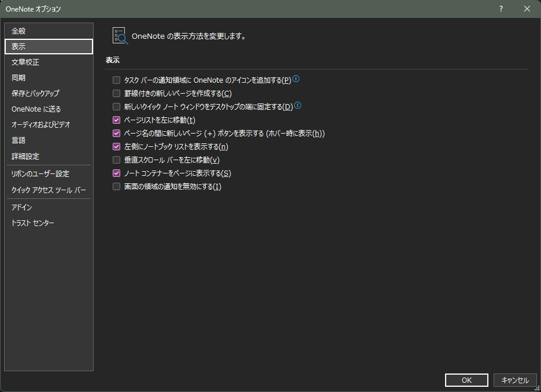This screenshot has width=541, height=392.
Task: Uncheck ページリストを左に移動 checkbox
Action: pos(117,120)
